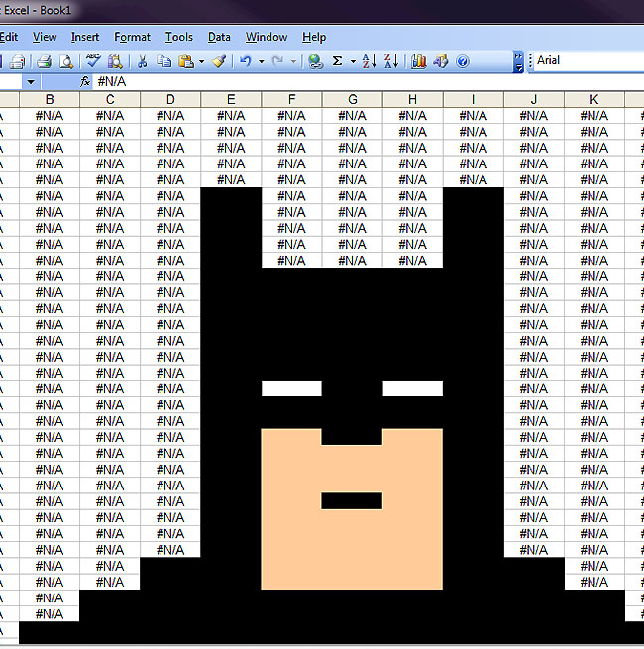Viewport: 644px width, 649px height.
Task: Select topmost #N/A cell in column E
Action: (231, 116)
